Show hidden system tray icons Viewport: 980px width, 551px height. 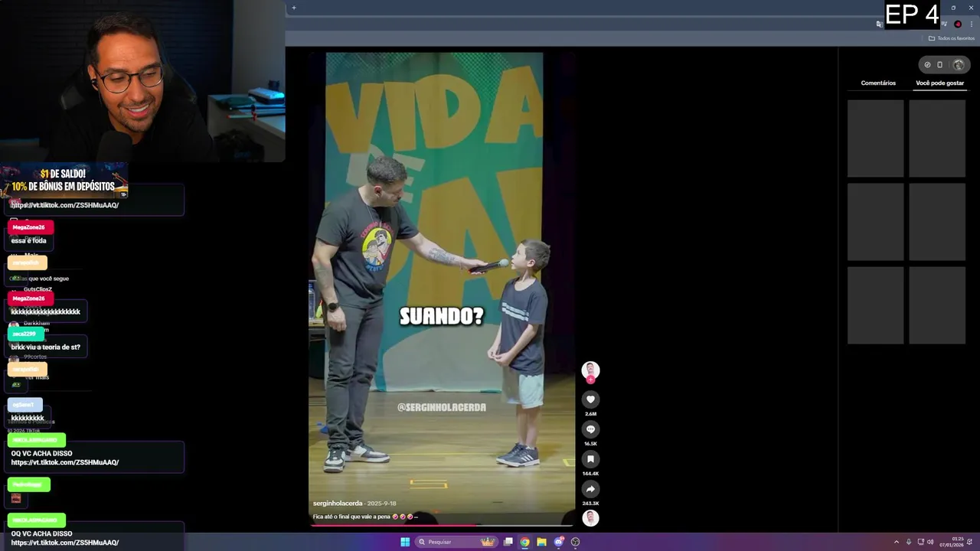(897, 542)
